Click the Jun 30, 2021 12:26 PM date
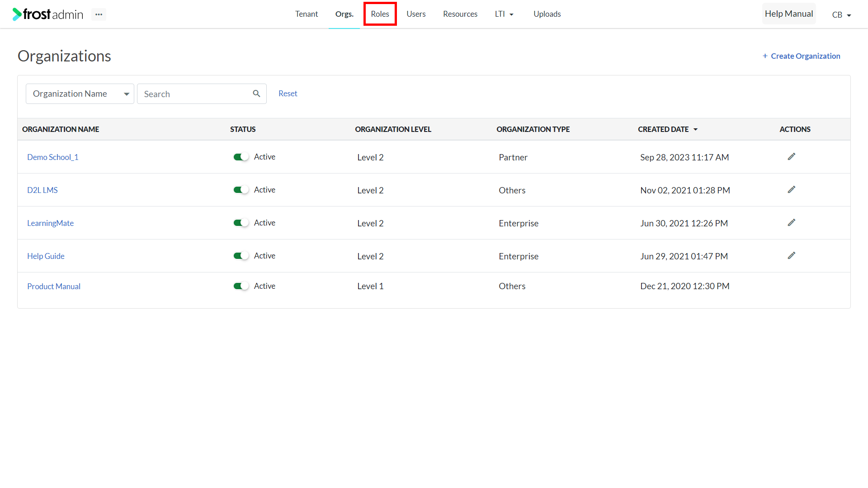The height and width of the screenshot is (488, 868). click(684, 223)
